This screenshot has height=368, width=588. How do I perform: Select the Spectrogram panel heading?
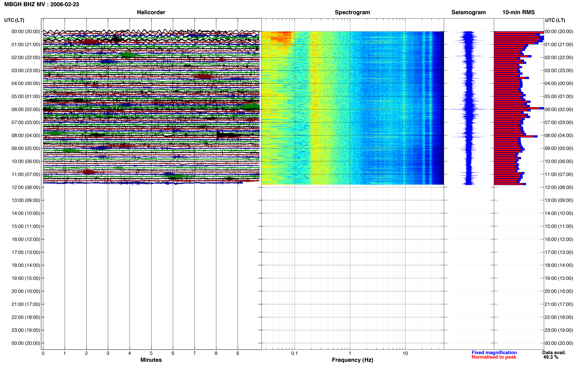(352, 12)
